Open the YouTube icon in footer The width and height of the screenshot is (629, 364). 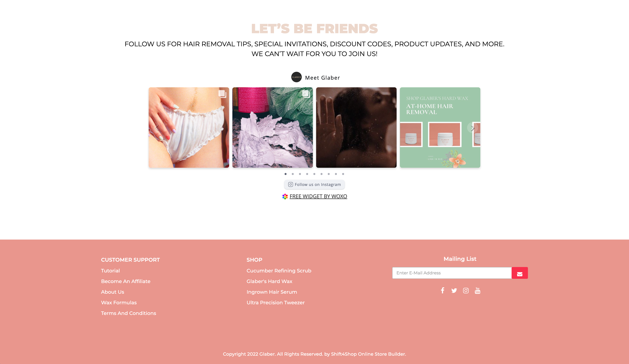[477, 291]
